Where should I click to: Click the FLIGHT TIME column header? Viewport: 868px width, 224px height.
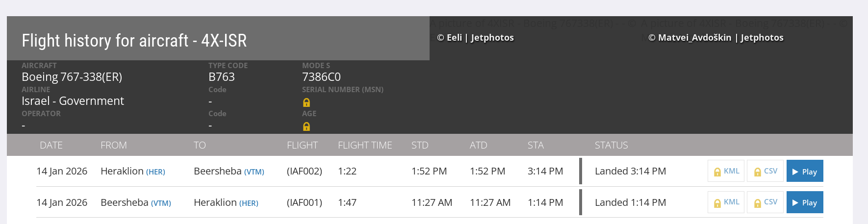pos(365,145)
